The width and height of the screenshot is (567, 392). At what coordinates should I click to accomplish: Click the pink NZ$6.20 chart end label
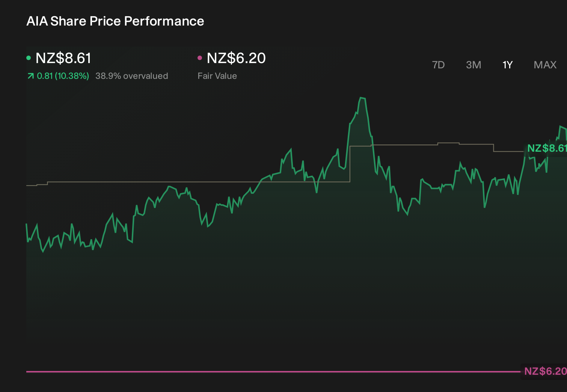545,371
